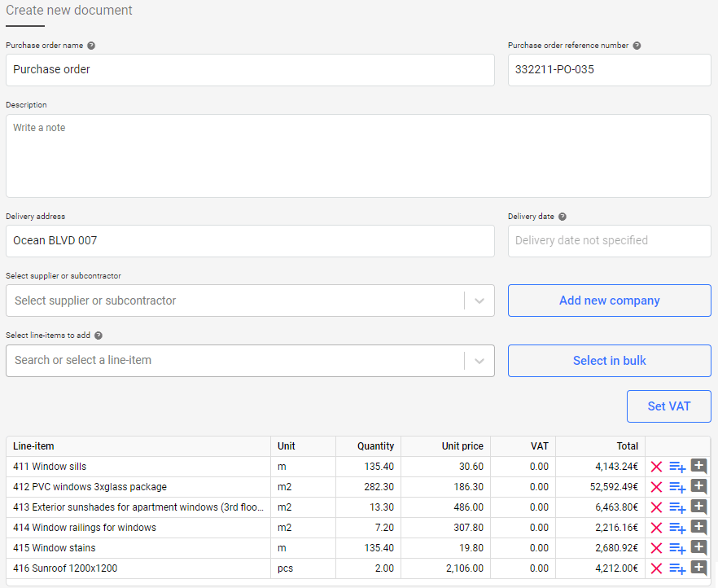Click total 2,680.92€ of Window stains
This screenshot has width=718, height=588.
click(x=616, y=548)
